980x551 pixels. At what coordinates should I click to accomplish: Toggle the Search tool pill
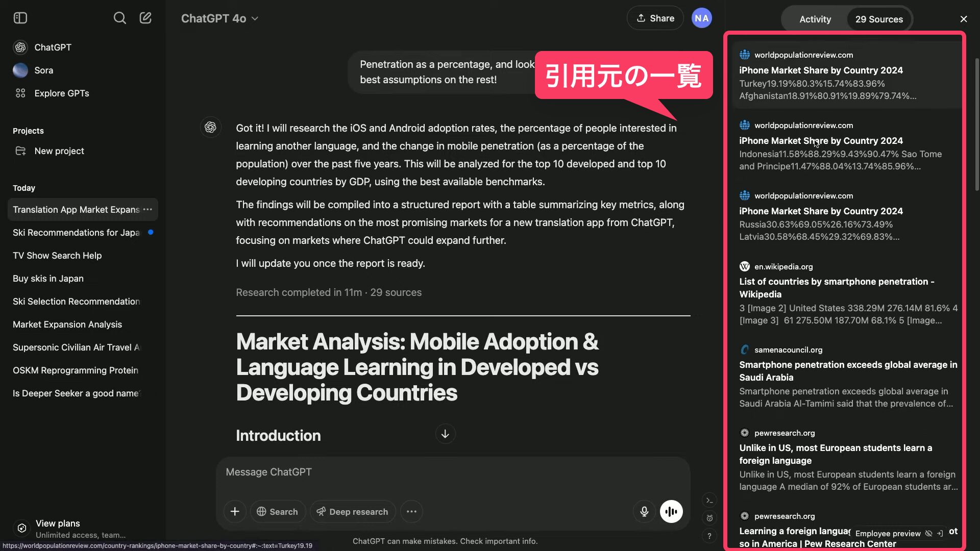tap(278, 512)
